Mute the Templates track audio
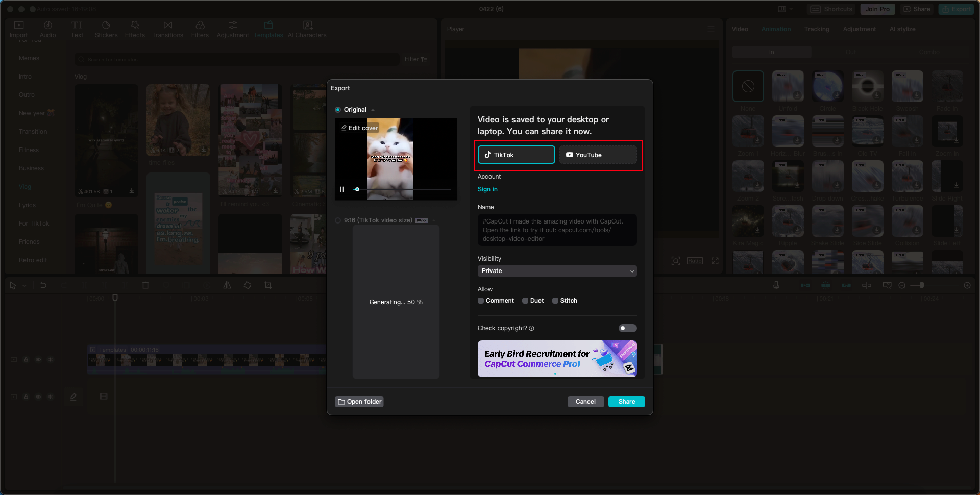The width and height of the screenshot is (980, 495). pos(51,360)
